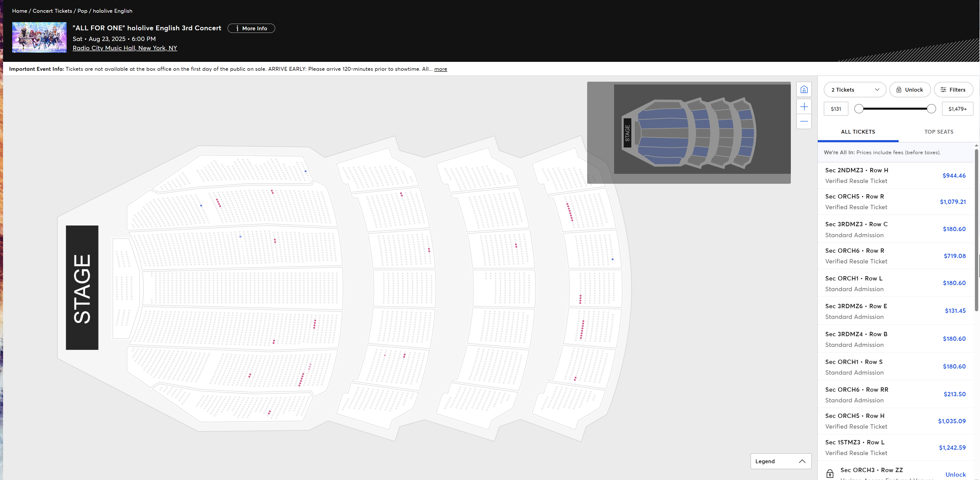Click the $131.45 price
Image resolution: width=980 pixels, height=480 pixels.
(955, 310)
